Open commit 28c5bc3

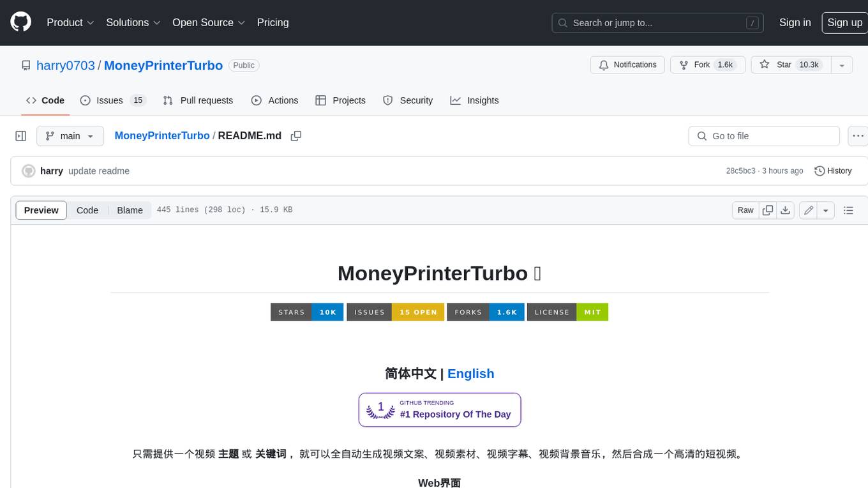click(740, 171)
